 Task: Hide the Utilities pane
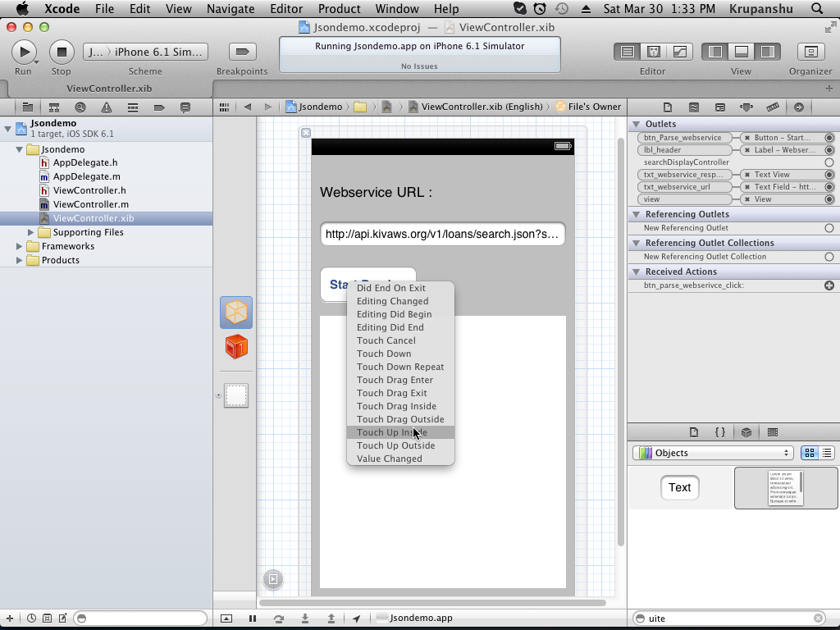[767, 52]
